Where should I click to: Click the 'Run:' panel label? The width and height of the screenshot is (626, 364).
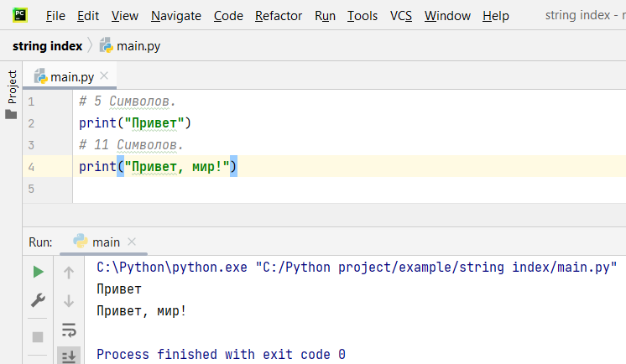[40, 242]
